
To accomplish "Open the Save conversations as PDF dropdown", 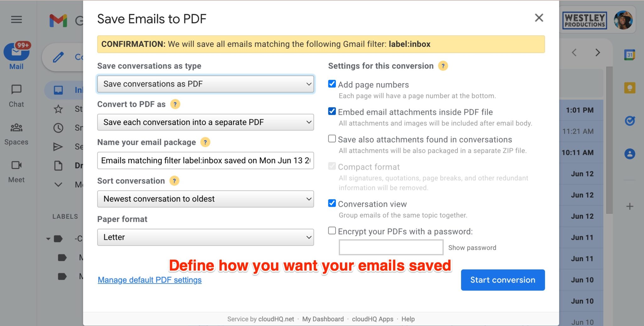I will pyautogui.click(x=205, y=84).
